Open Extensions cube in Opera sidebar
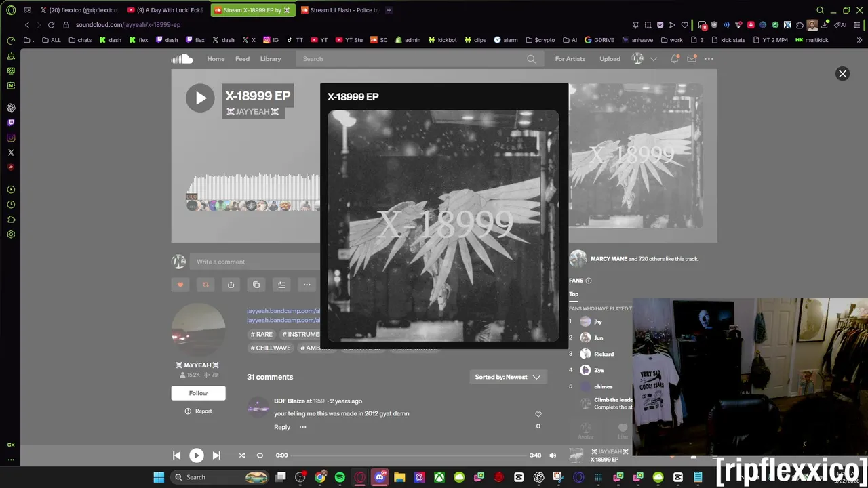The height and width of the screenshot is (488, 868). tap(11, 220)
